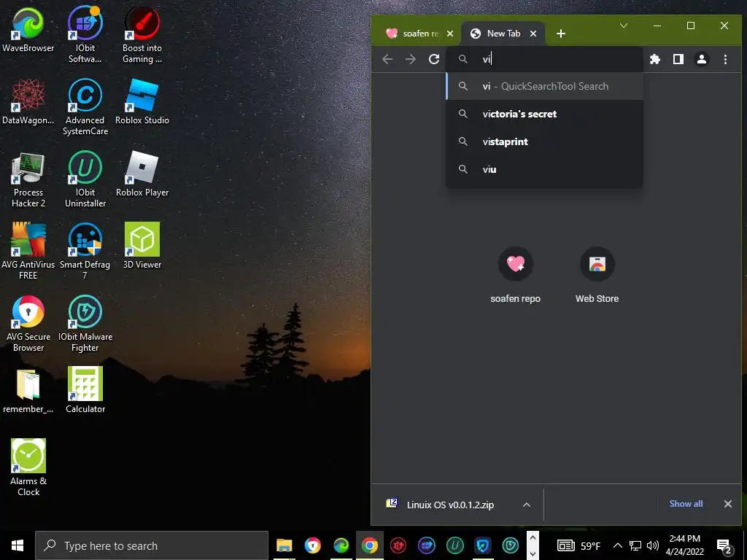Image resolution: width=747 pixels, height=560 pixels.
Task: Open AVG Secure Browser taskbar icon
Action: [x=313, y=545]
